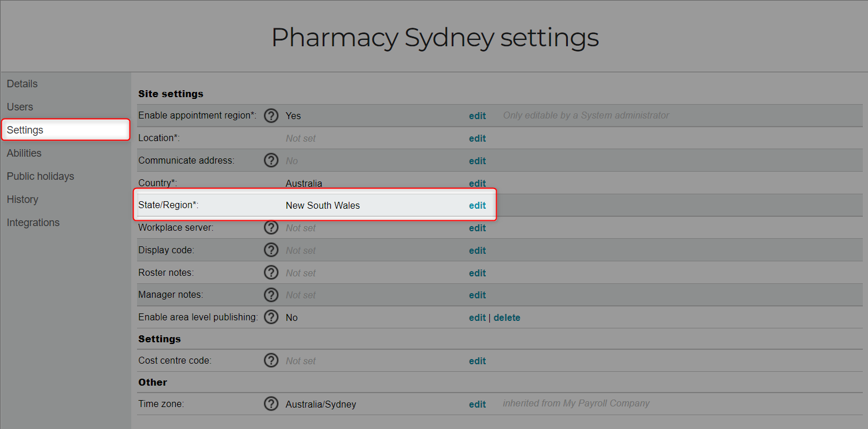Viewport: 868px width, 429px height.
Task: Open the Time zone help icon
Action: (x=271, y=404)
